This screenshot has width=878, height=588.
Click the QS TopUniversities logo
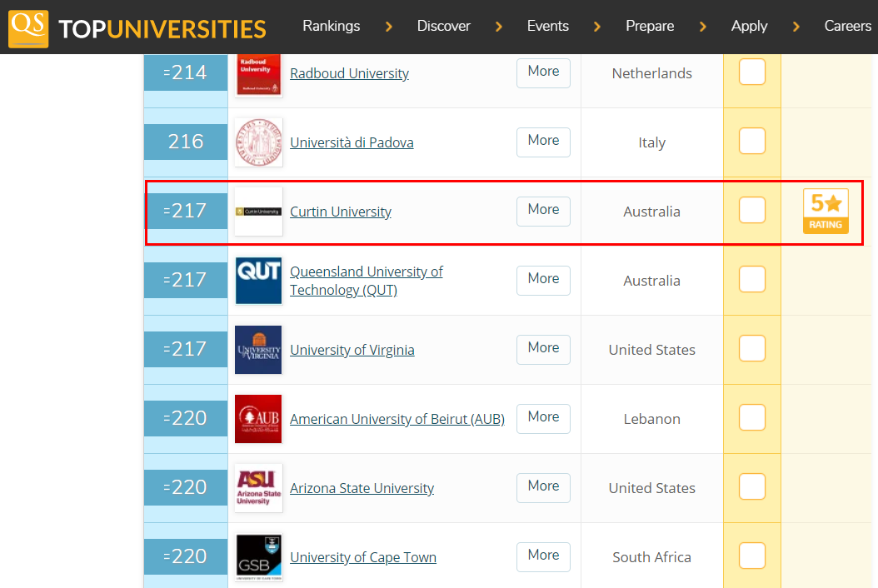click(x=137, y=28)
